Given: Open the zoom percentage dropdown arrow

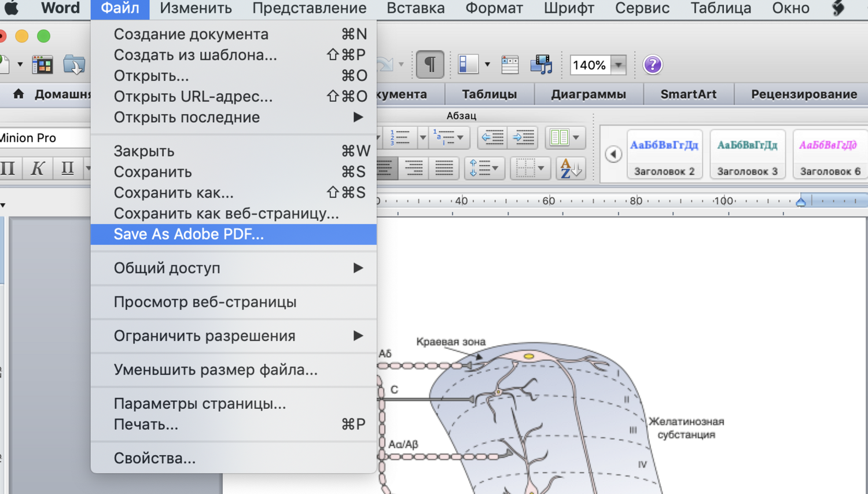Looking at the screenshot, I should coord(618,65).
